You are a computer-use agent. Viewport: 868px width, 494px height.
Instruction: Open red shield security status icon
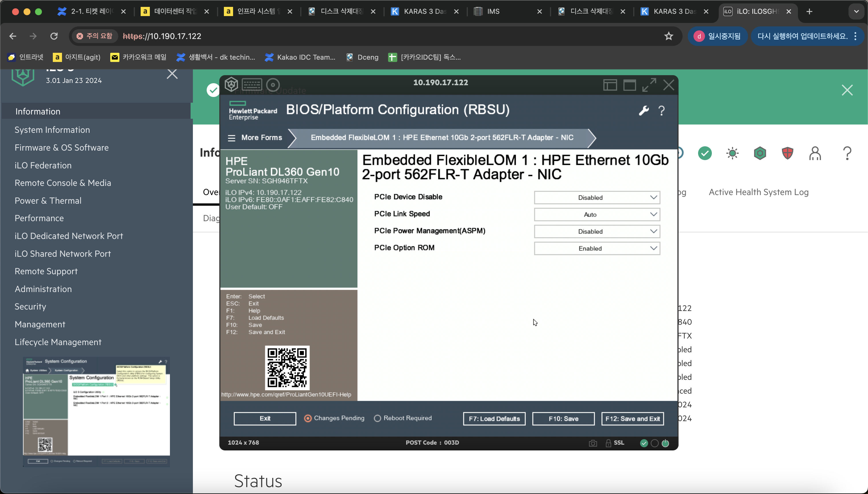(787, 153)
